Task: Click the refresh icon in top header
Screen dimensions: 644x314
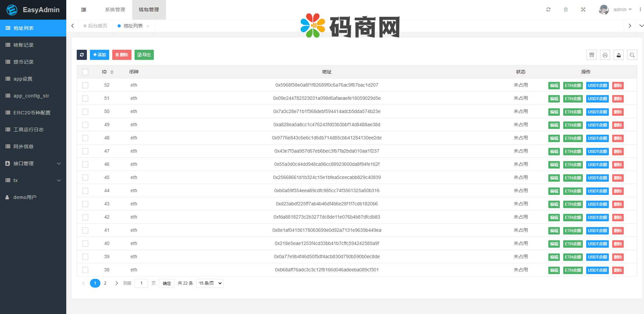Action: tap(548, 9)
